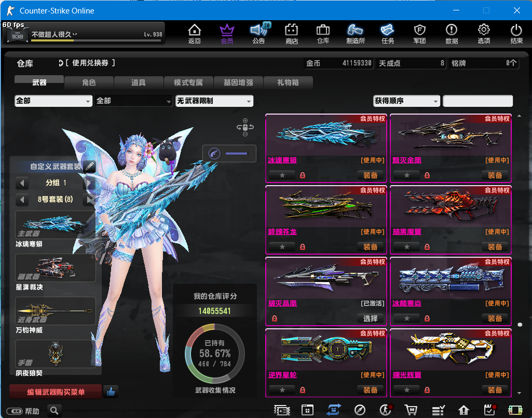
Task: Click the weapon list search input field
Action: click(x=478, y=101)
